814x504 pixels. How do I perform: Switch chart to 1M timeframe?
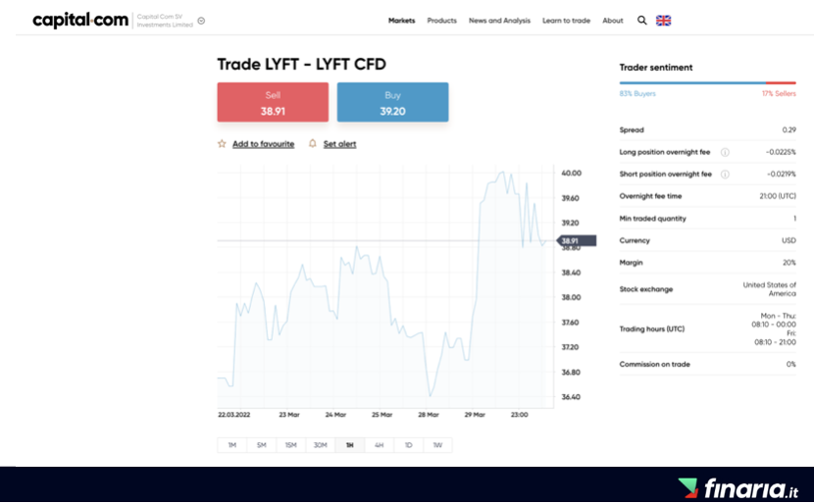point(232,445)
